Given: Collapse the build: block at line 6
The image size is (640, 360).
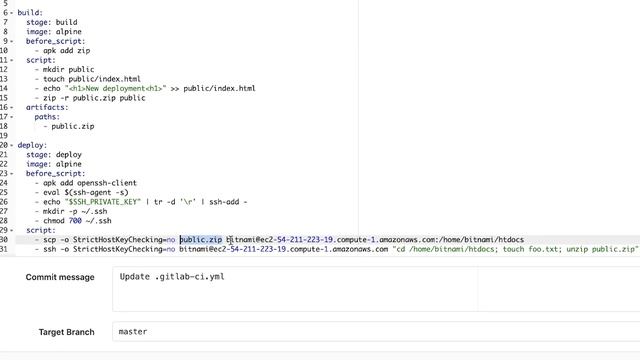Looking at the screenshot, I should point(11,13).
